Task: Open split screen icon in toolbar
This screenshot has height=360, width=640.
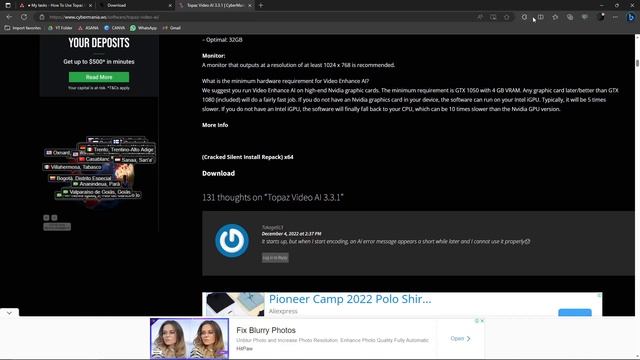Action: coord(540,17)
